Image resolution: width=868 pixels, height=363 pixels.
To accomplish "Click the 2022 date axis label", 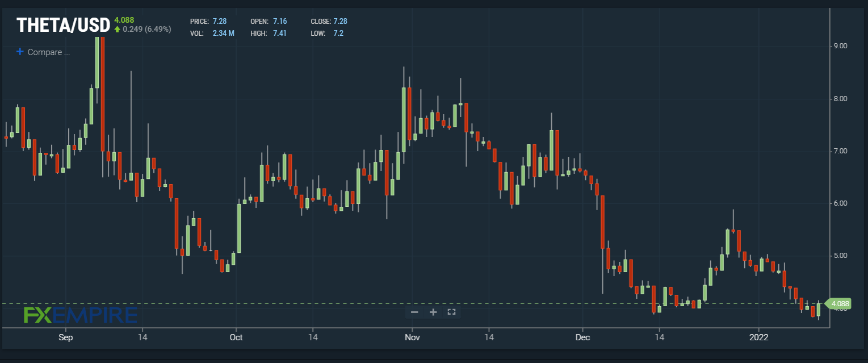I will 758,337.
